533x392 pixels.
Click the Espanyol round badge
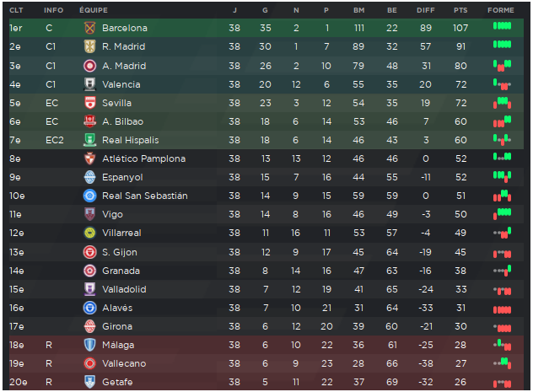pos(89,177)
